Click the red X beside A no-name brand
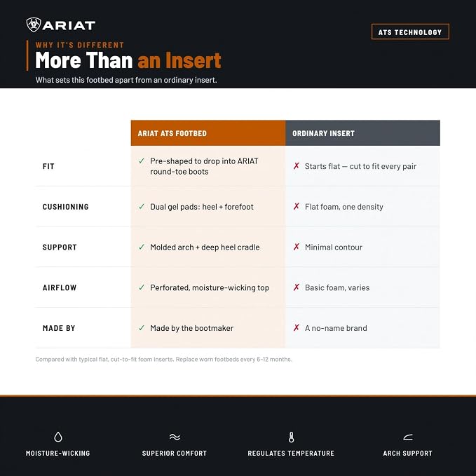 (x=297, y=327)
